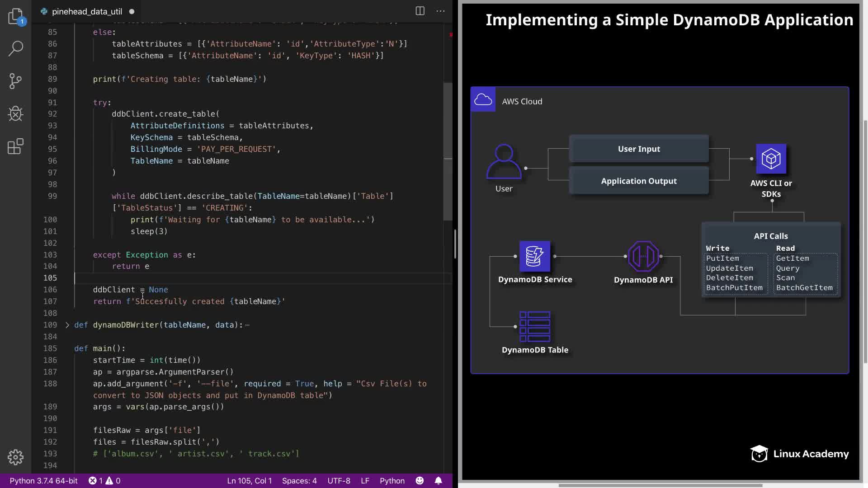Open the Debug panel icon
868x488 pixels.
tap(15, 114)
